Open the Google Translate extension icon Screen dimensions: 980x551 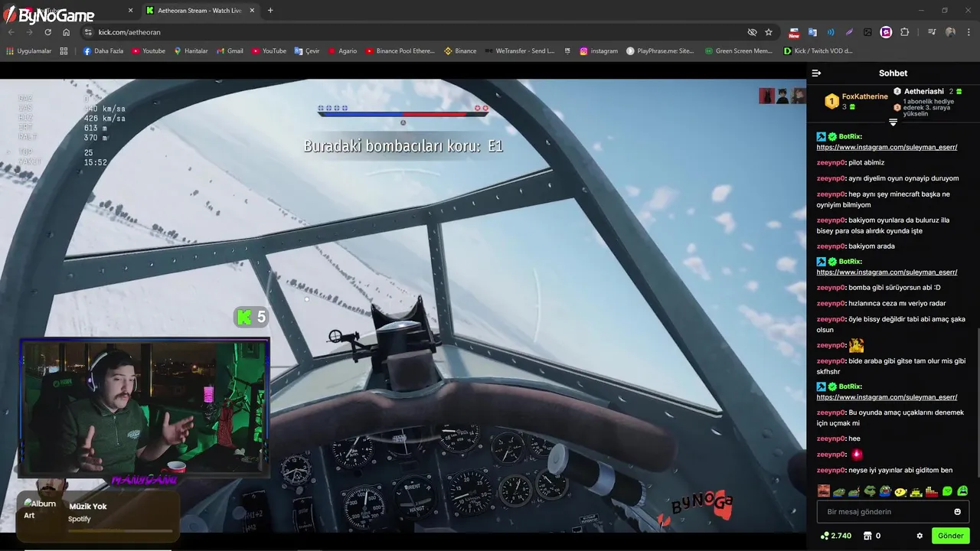812,32
